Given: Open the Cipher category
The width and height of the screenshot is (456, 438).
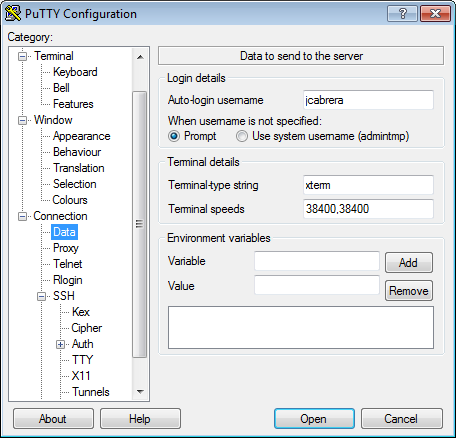Looking at the screenshot, I should tap(87, 328).
